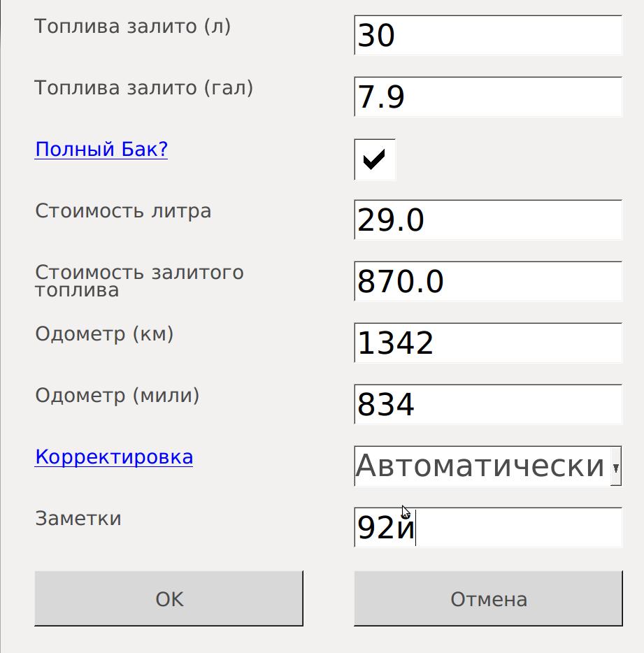644x653 pixels.
Task: Click the arrow of the Корректировка combo box
Action: click(615, 467)
